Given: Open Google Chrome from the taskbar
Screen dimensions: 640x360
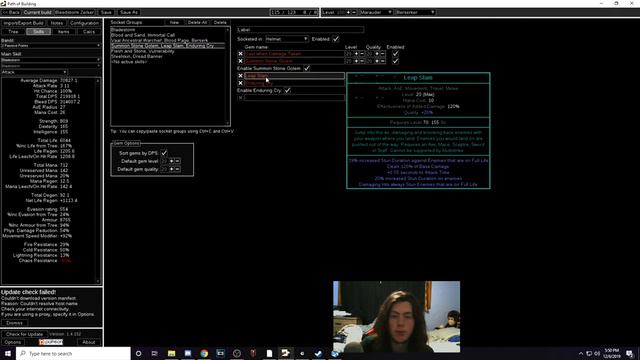Looking at the screenshot, I should click(x=204, y=353).
